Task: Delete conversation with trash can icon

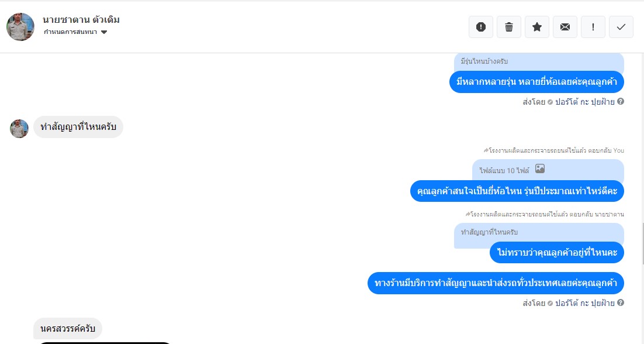Action: point(509,27)
